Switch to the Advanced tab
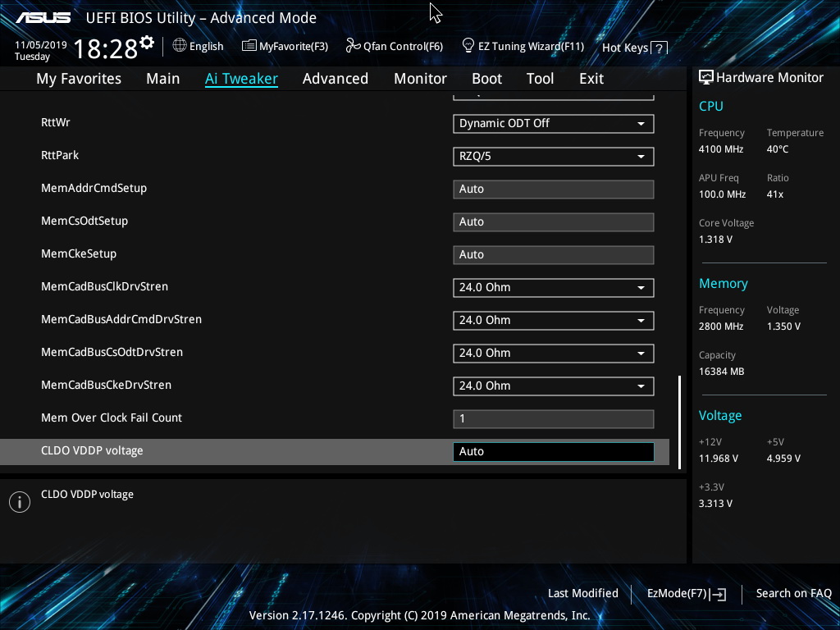840x630 pixels. coord(336,79)
